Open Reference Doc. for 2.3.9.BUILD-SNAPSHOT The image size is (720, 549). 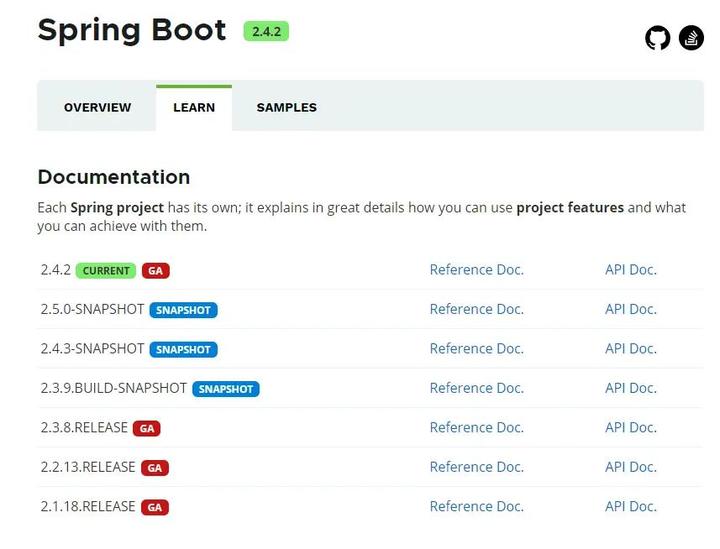(476, 388)
